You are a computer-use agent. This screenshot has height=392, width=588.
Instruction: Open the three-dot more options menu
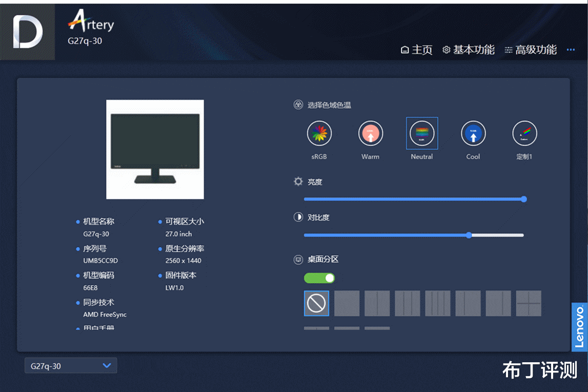click(571, 50)
